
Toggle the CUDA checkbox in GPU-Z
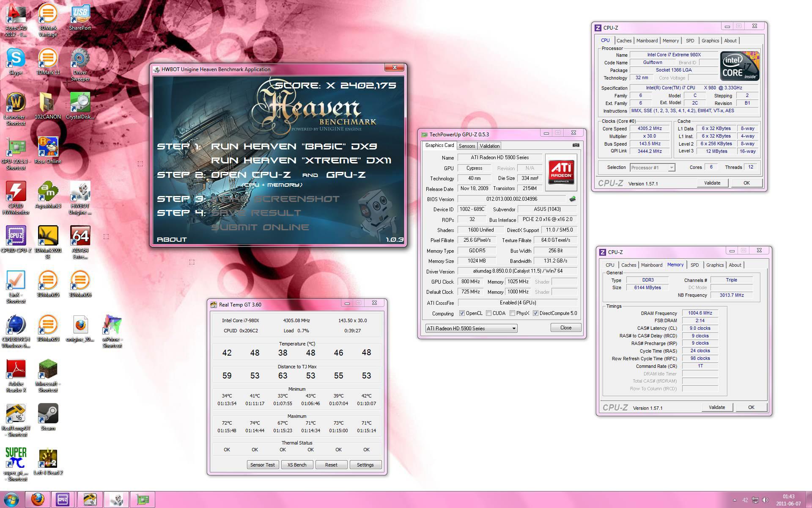coord(488,313)
